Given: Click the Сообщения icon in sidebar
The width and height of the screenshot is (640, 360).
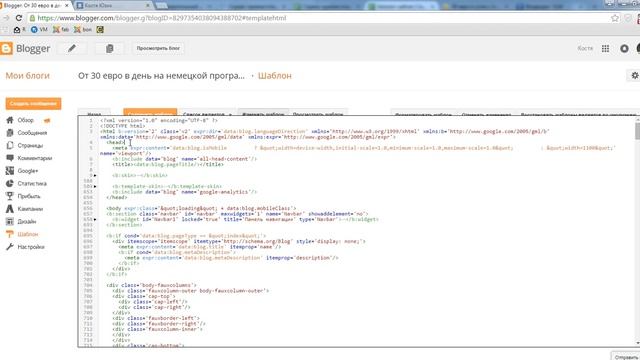Looking at the screenshot, I should 10,133.
